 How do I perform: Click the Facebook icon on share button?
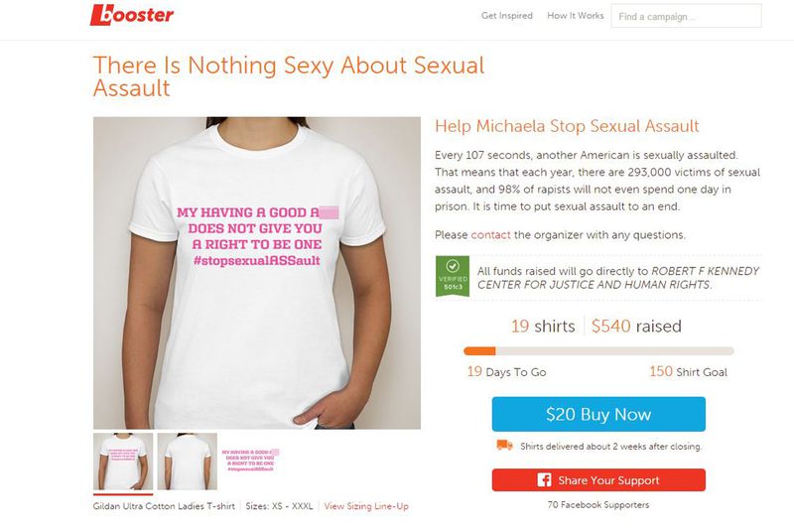coord(544,479)
